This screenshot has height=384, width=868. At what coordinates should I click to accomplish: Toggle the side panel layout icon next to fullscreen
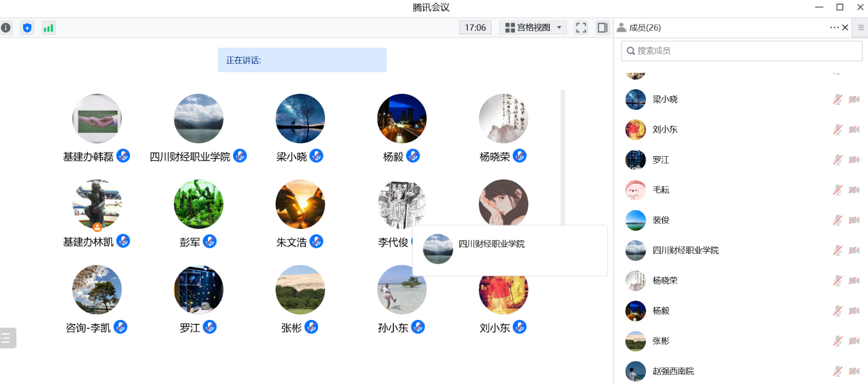pyautogui.click(x=602, y=27)
